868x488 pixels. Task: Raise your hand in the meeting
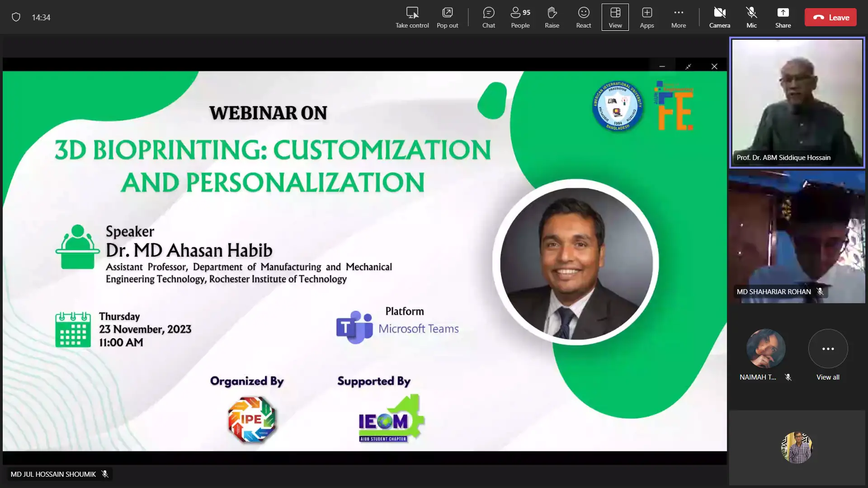[552, 17]
